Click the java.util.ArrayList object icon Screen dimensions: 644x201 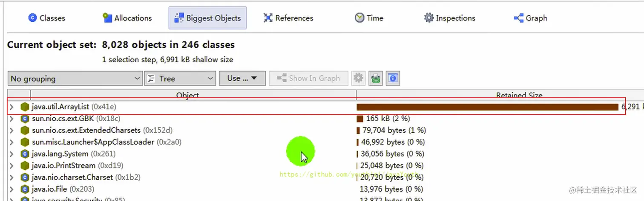[25, 107]
